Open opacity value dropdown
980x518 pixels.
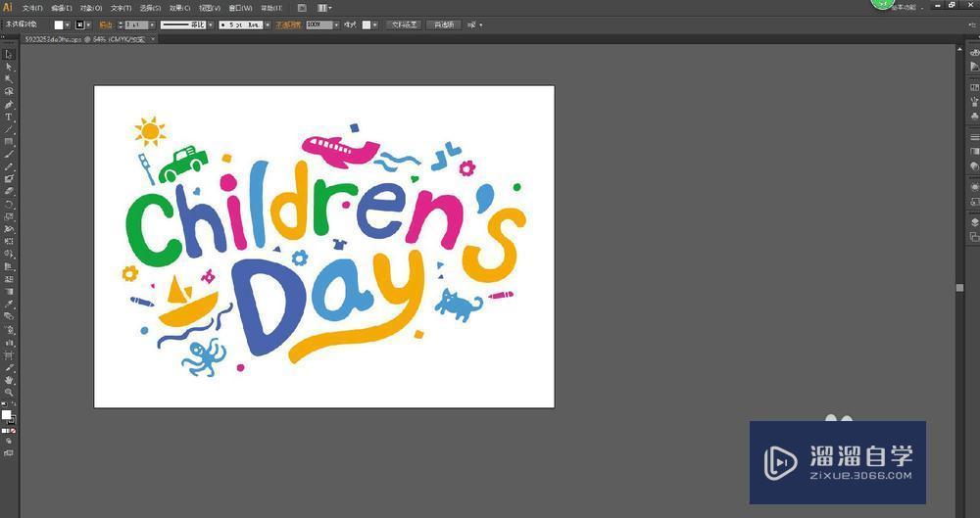[x=336, y=25]
